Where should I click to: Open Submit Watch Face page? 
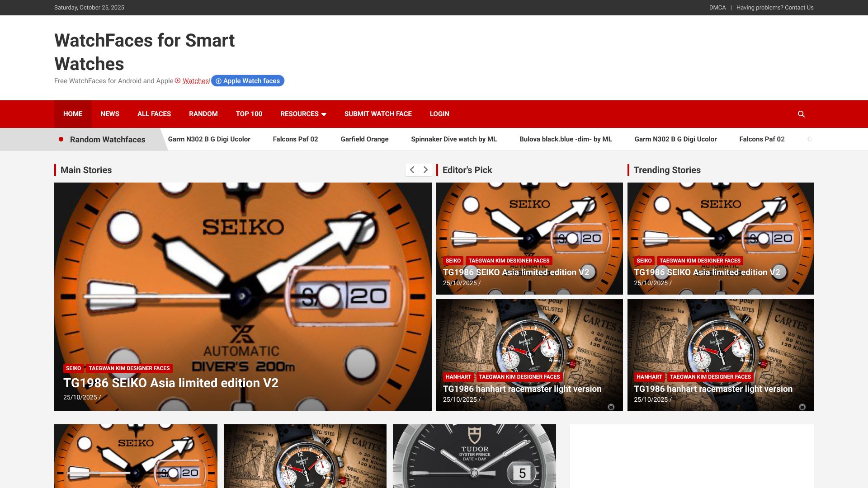[x=378, y=114]
